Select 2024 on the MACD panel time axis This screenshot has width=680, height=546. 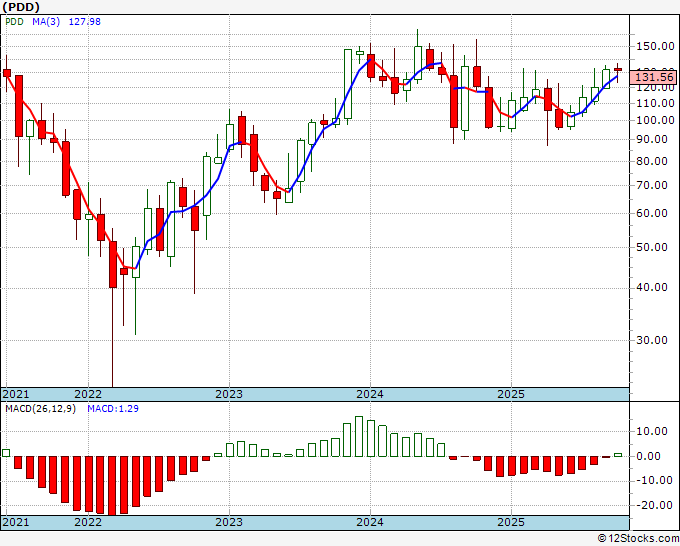click(370, 522)
